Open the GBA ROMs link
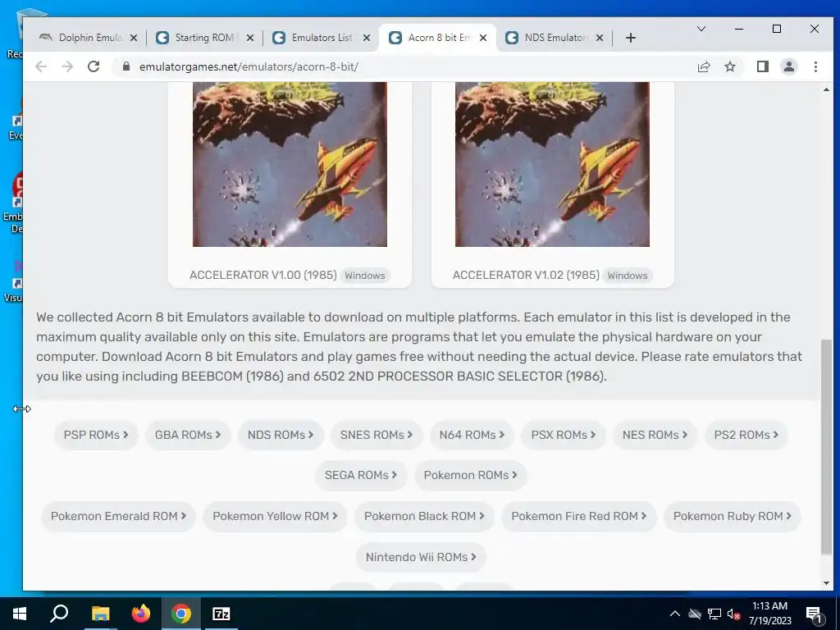840x630 pixels. point(188,435)
